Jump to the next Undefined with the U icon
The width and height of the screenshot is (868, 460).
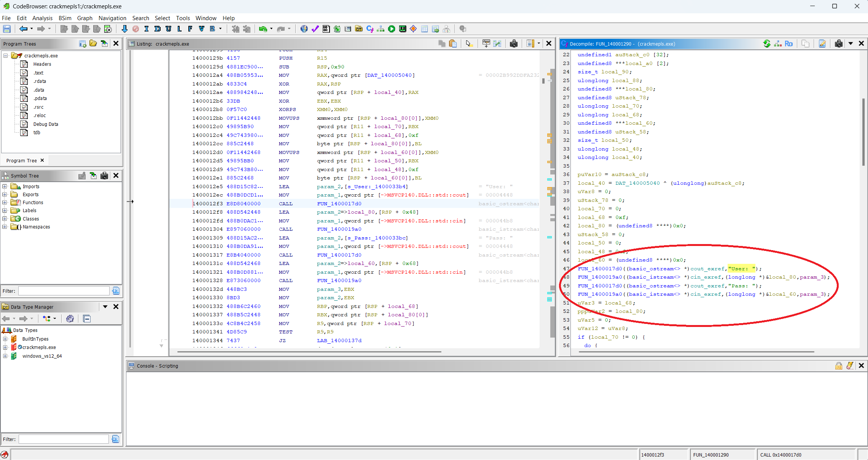click(x=169, y=29)
